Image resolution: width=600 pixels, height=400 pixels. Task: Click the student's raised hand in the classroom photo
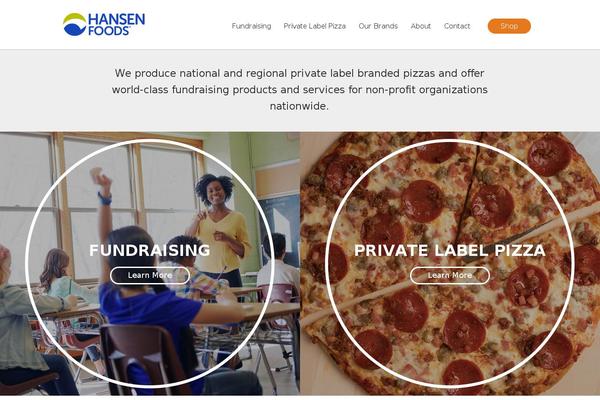[x=100, y=178]
